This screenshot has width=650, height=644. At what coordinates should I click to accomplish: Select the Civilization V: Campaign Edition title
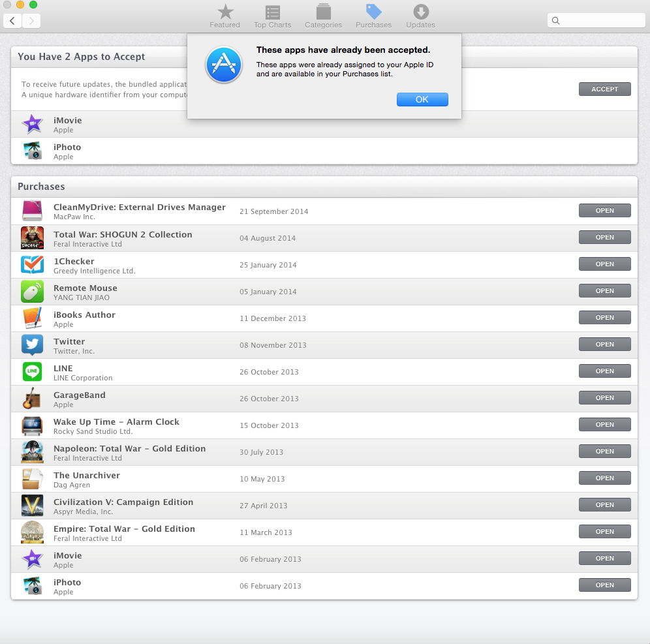[x=123, y=502]
